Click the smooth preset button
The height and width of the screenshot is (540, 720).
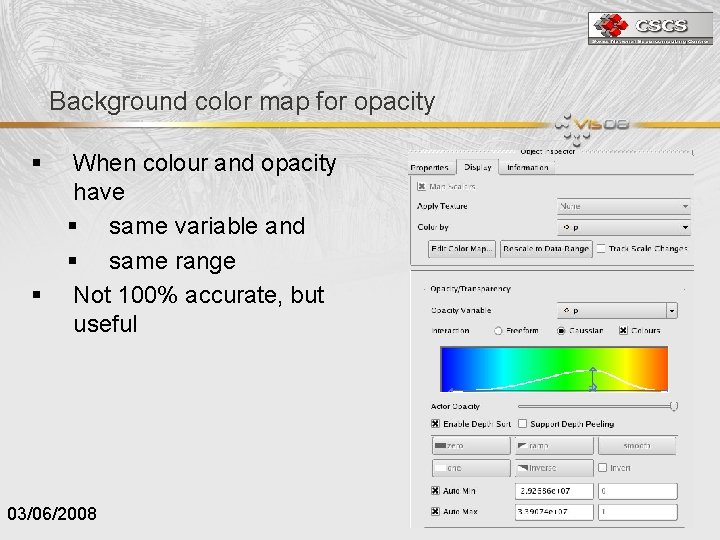pyautogui.click(x=637, y=445)
